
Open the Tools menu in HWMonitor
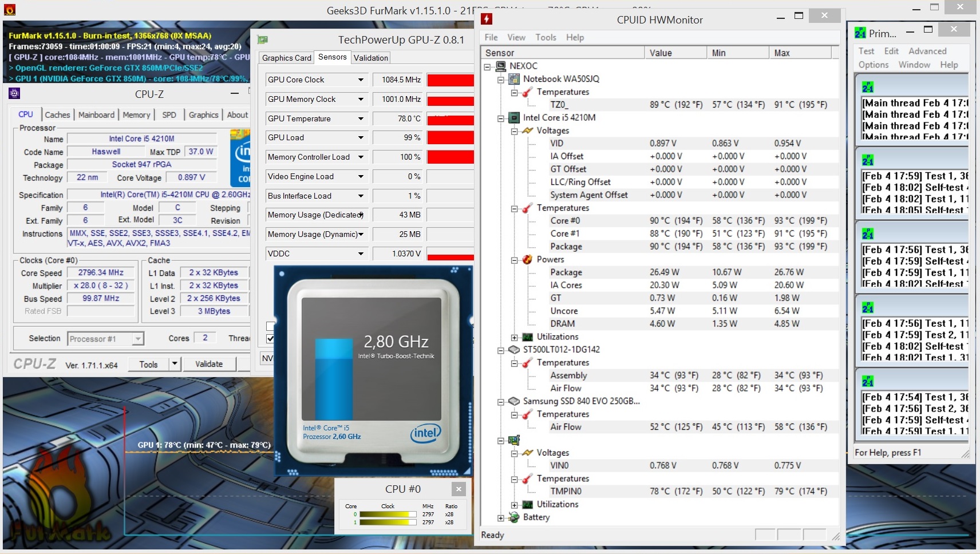546,37
